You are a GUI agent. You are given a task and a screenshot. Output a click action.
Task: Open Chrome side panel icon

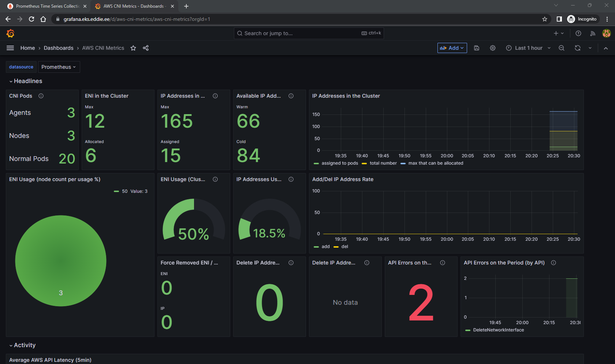[x=559, y=19]
